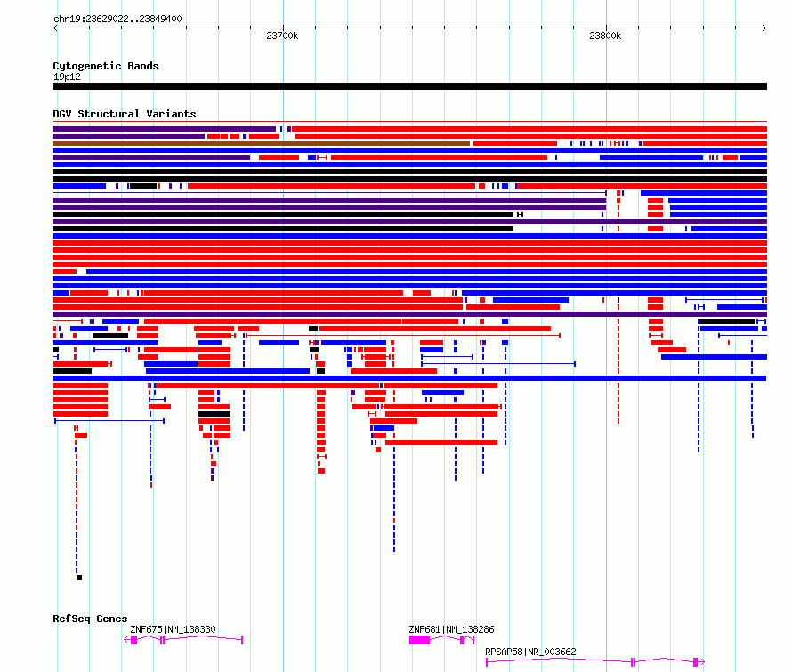Click the ZNF675|NM_138330 gene label
Screen dimensions: 792x672
[x=173, y=629]
